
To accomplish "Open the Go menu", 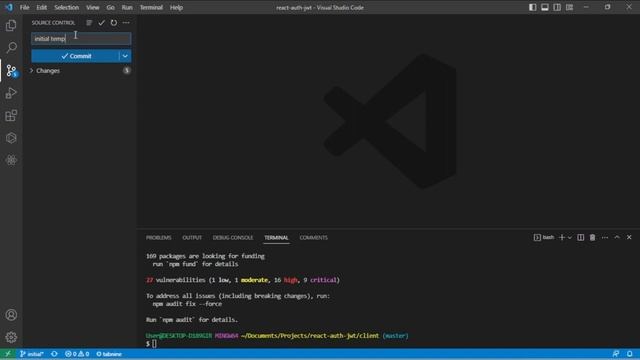I will click(110, 7).
